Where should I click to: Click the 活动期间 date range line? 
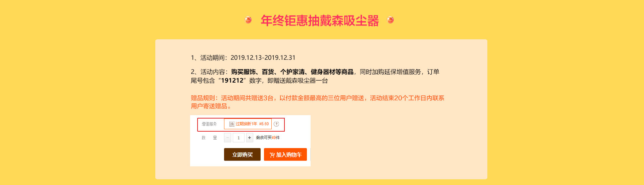(x=243, y=57)
